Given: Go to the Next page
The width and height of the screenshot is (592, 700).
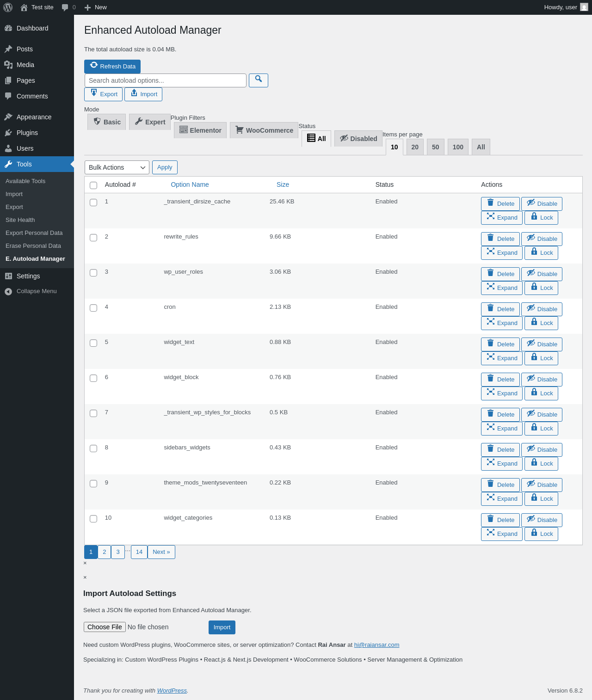Looking at the screenshot, I should (161, 552).
